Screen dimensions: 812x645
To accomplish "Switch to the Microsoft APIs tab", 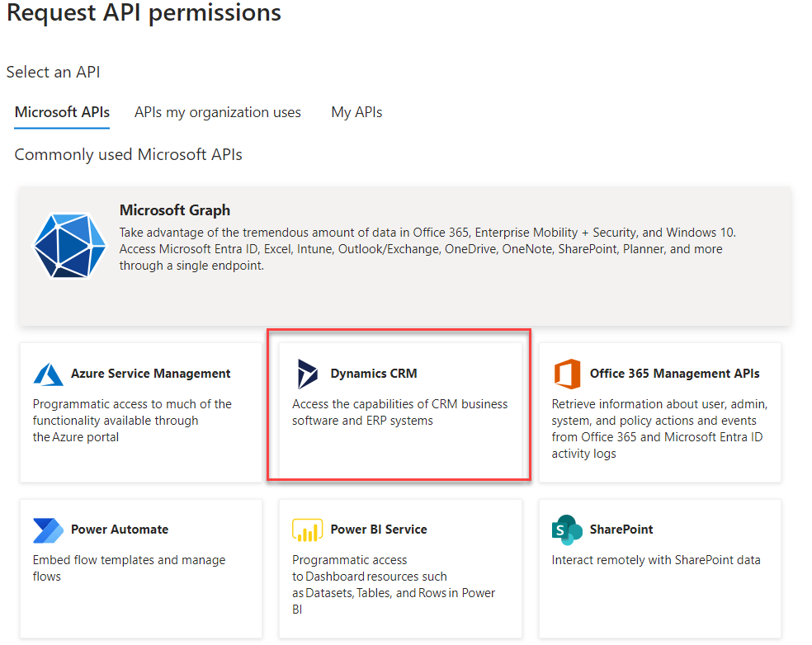I will tap(62, 112).
